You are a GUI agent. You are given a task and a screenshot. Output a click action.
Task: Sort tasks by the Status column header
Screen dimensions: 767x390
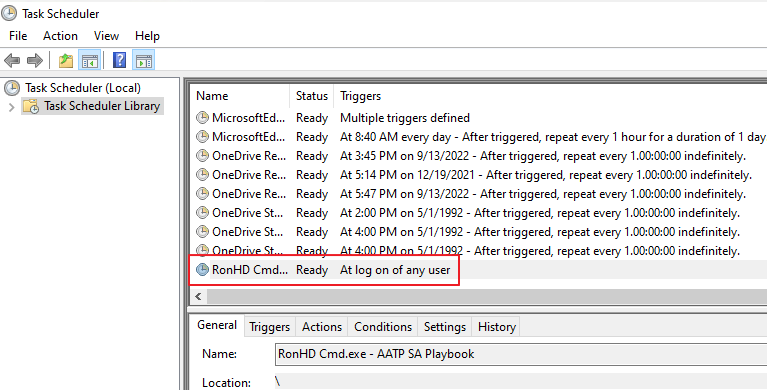click(312, 96)
